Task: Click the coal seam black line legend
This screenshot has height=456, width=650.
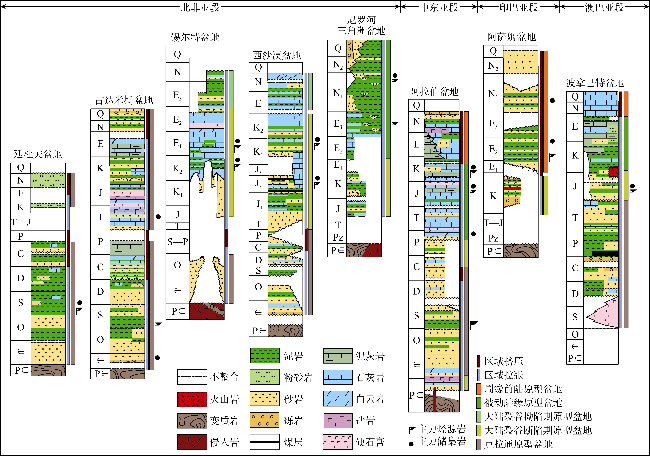Action: click(x=263, y=441)
